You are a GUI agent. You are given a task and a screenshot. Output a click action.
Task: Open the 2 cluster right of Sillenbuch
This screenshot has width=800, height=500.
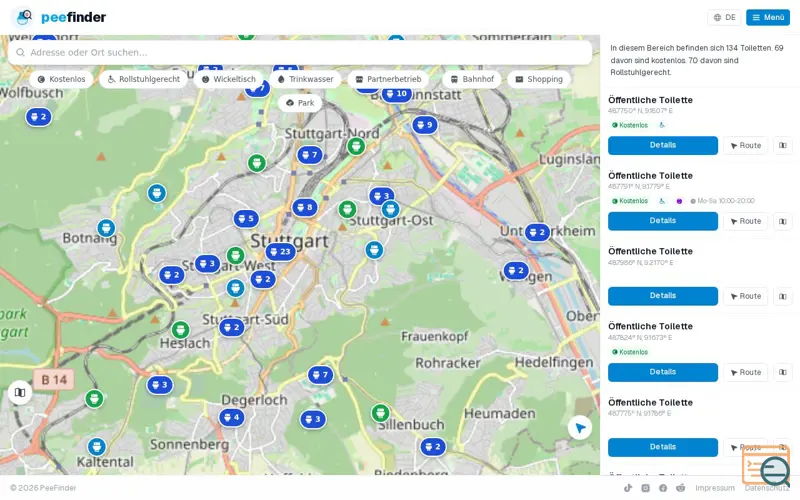point(433,447)
